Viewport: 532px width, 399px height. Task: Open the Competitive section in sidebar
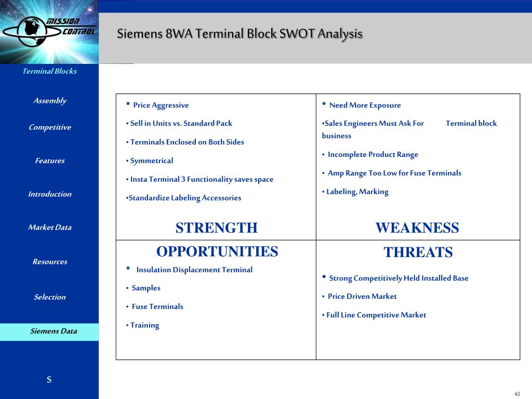coord(50,127)
